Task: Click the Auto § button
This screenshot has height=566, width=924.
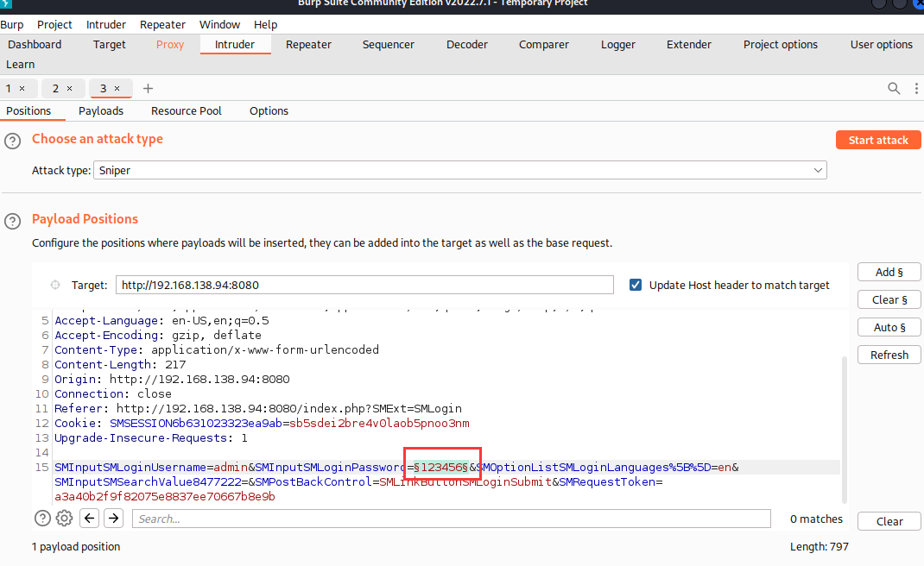Action: tap(889, 328)
